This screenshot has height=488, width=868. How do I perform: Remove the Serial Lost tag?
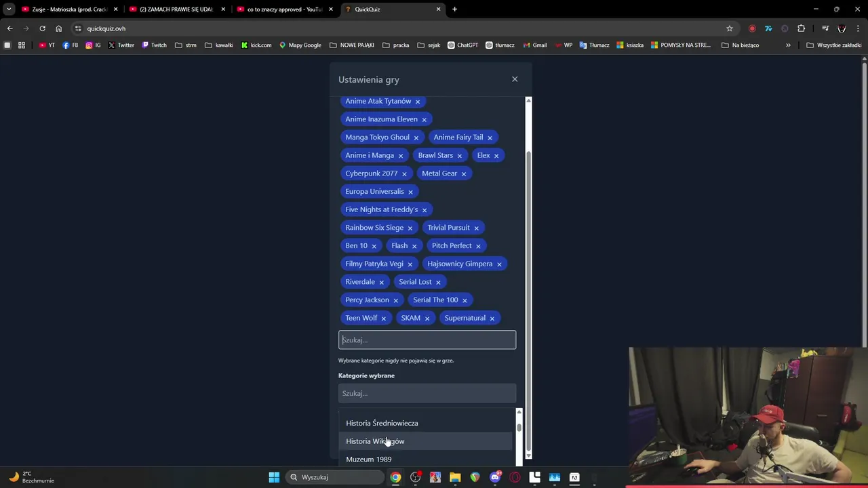[x=438, y=283]
